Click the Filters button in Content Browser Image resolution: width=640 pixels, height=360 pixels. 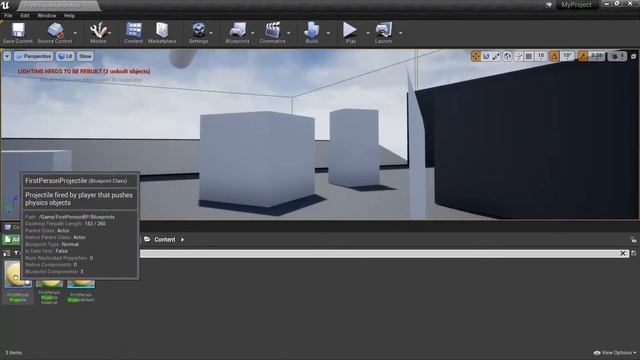[x=17, y=253]
